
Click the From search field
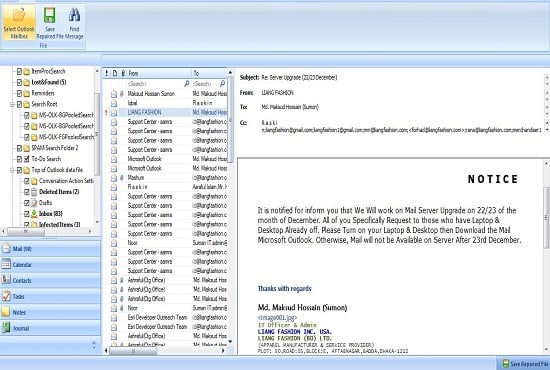click(x=154, y=83)
